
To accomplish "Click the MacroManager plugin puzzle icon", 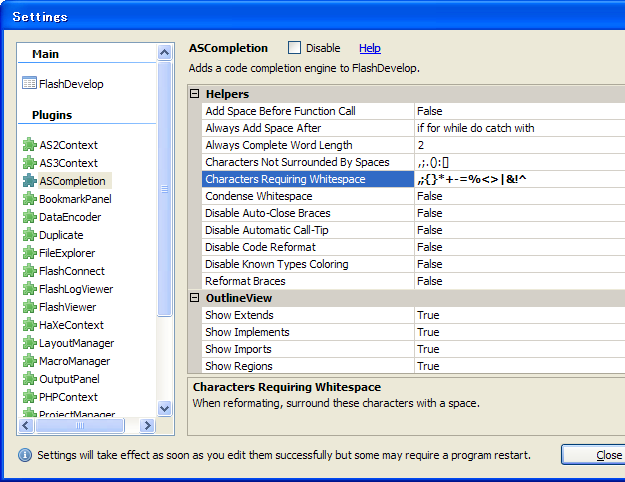I will 29,360.
